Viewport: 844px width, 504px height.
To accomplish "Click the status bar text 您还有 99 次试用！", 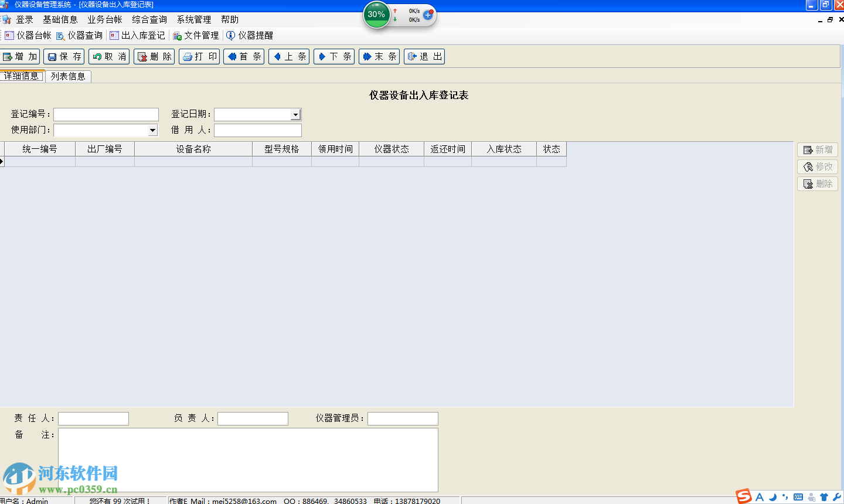I will (x=120, y=501).
